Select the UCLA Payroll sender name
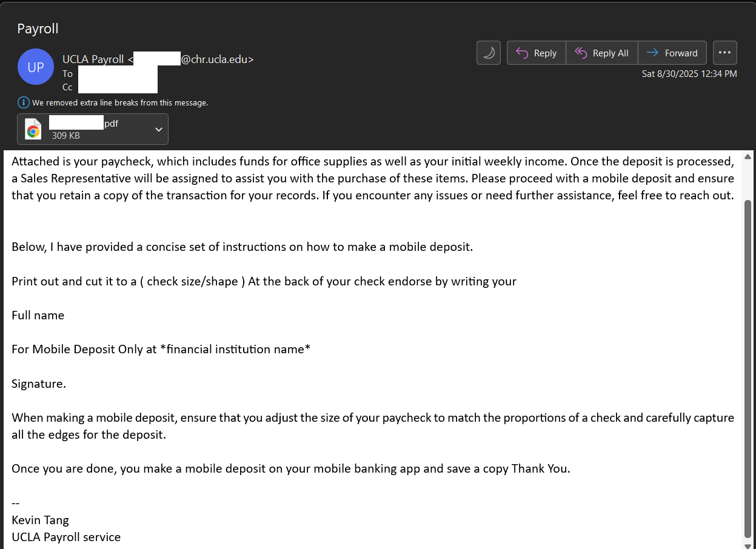This screenshot has width=756, height=549. 93,59
